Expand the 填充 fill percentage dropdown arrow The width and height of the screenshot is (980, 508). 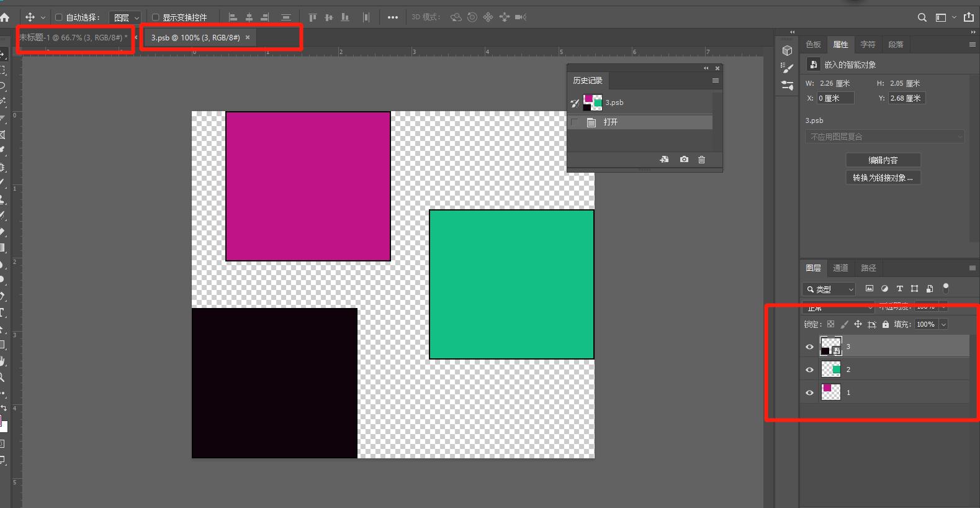click(943, 324)
